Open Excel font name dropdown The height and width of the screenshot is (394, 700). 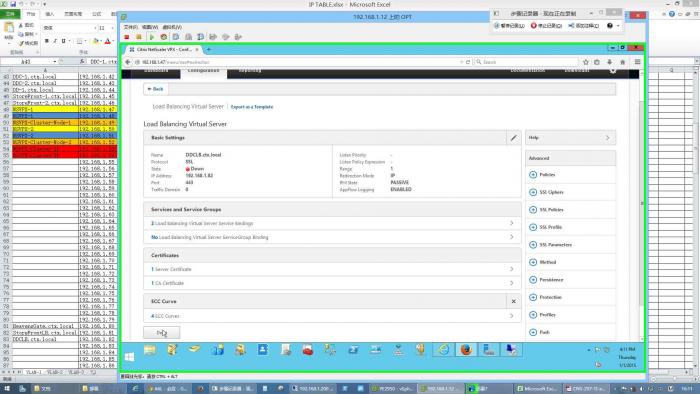95,28
